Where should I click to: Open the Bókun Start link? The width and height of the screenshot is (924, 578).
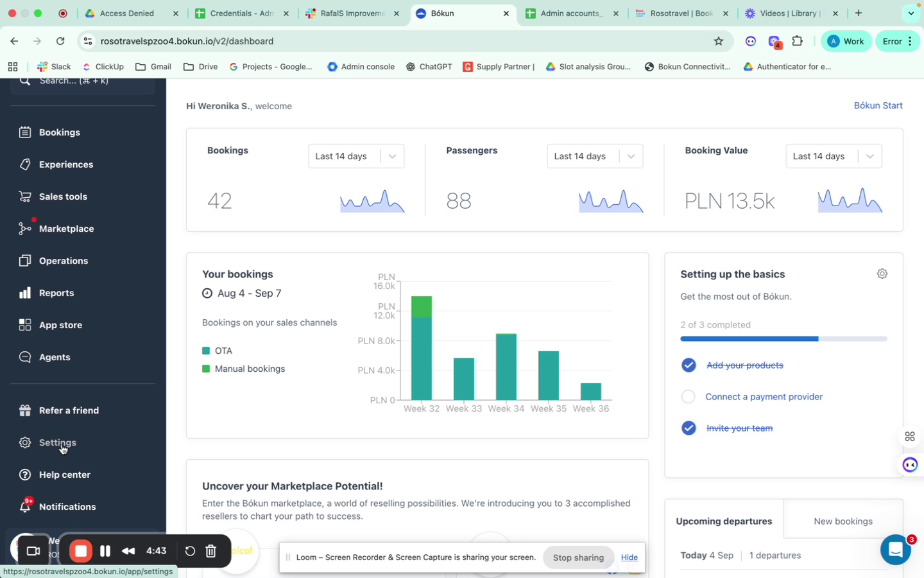click(x=878, y=105)
